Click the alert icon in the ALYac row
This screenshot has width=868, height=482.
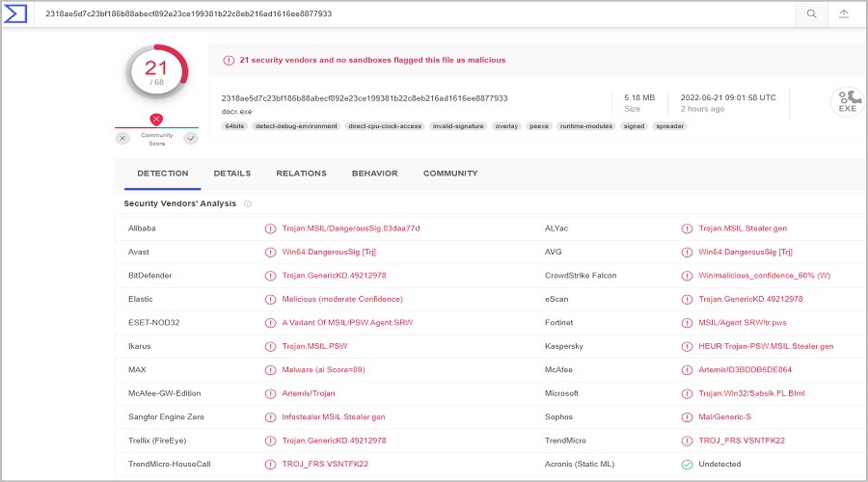[687, 228]
